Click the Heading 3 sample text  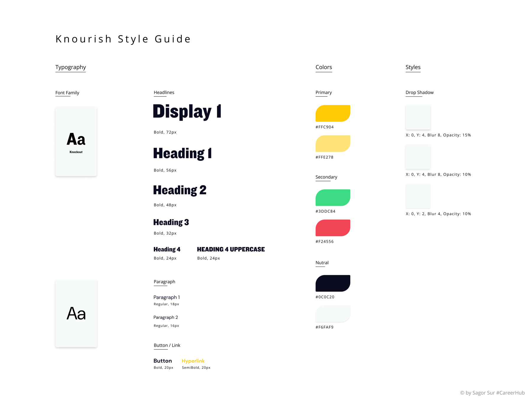click(x=171, y=222)
